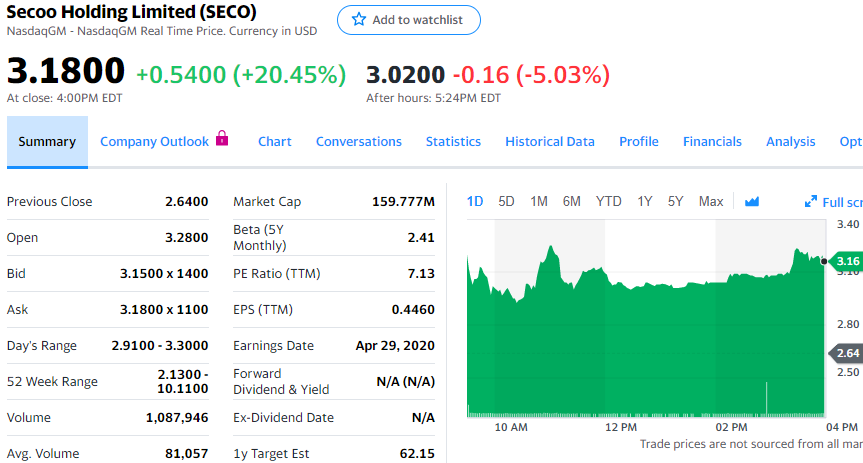Viewport: 863px width, 463px height.
Task: Click the 3.16 current price marker on chart
Action: click(x=846, y=262)
